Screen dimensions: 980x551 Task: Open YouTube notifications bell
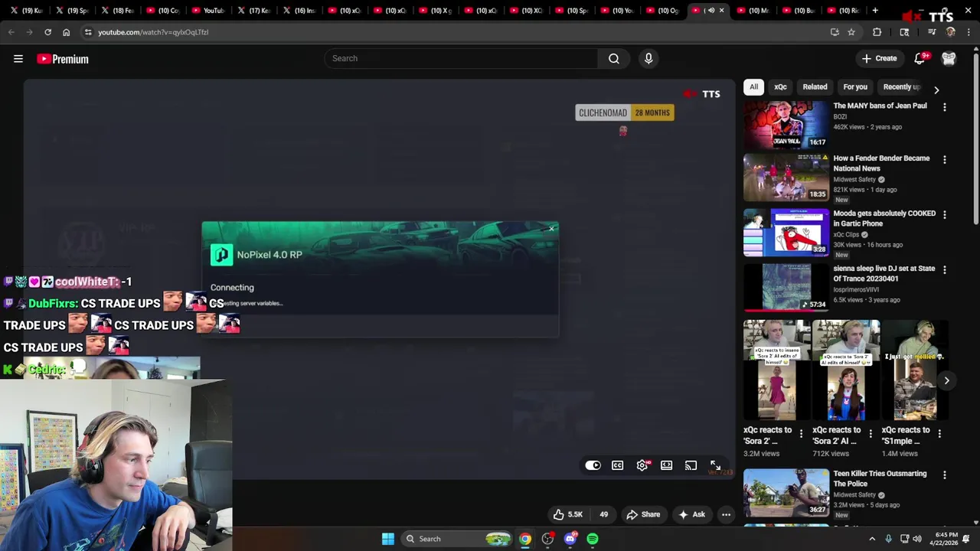click(920, 58)
